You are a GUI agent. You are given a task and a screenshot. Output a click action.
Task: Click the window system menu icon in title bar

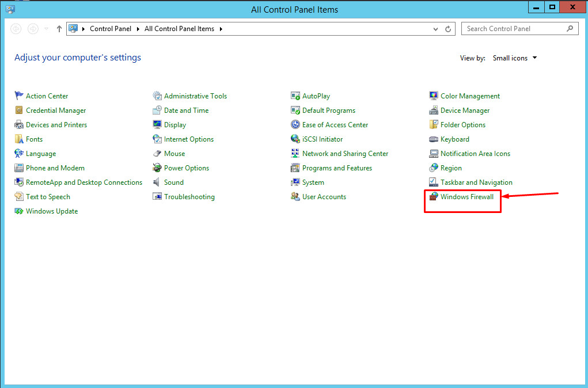click(10, 9)
